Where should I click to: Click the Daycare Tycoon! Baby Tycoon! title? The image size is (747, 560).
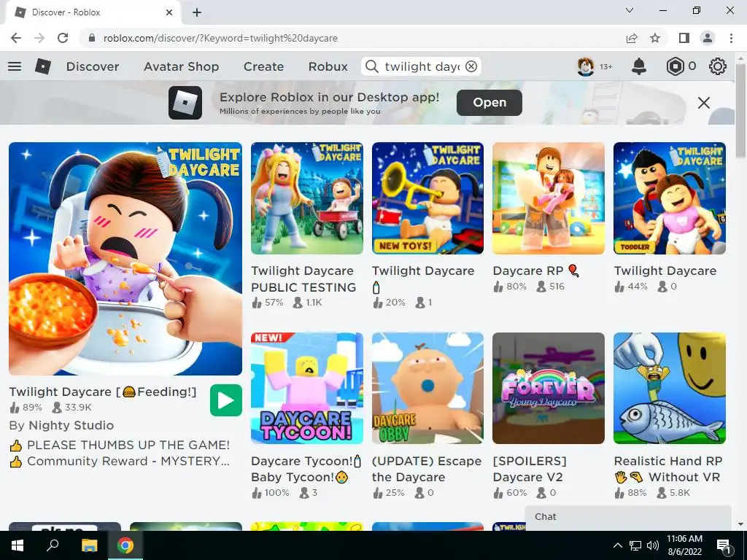tap(306, 469)
